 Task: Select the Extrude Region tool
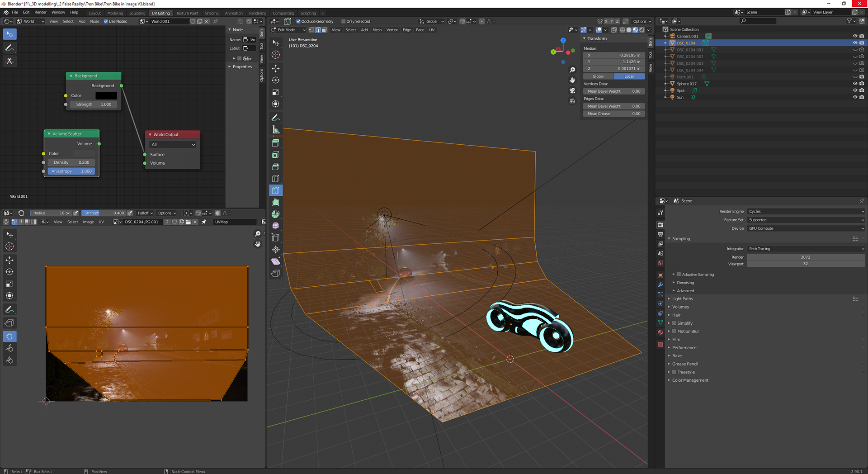(276, 143)
